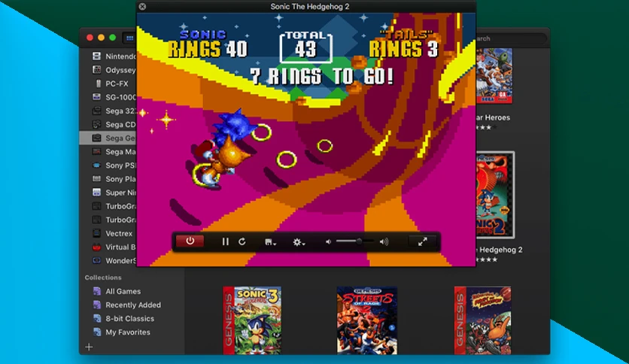This screenshot has width=629, height=364.
Task: Select the Sonic 3 cover art
Action: (252, 320)
